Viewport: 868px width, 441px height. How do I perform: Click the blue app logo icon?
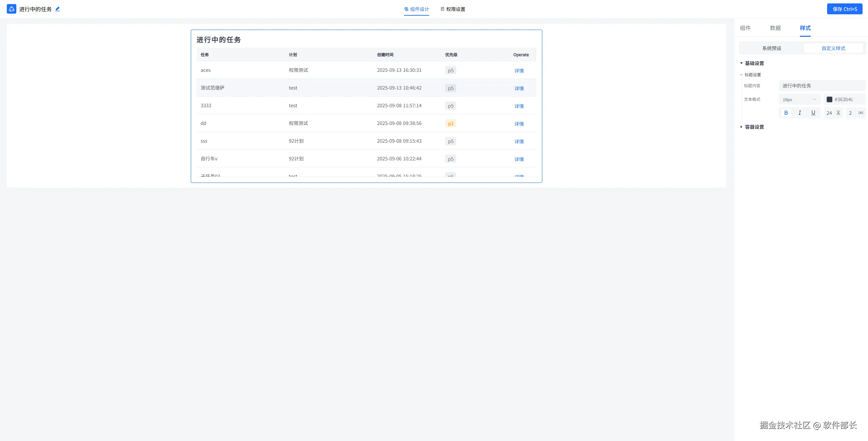[12, 9]
